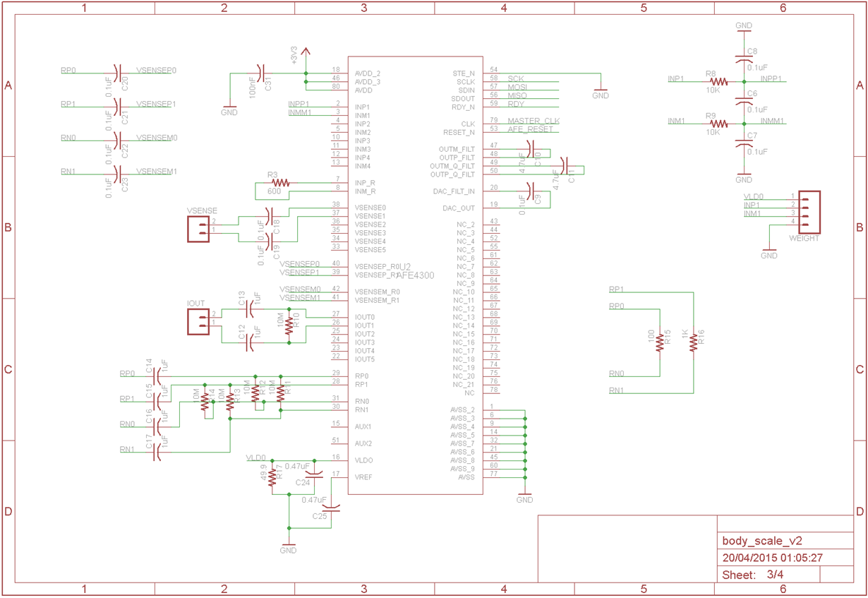Click the VREF pin label
868x598 pixels.
coord(363,478)
